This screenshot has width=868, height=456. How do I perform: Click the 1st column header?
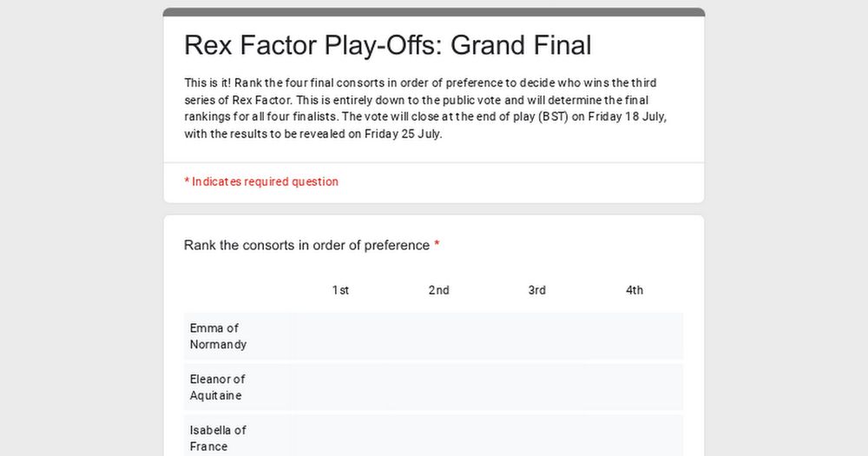tap(340, 290)
